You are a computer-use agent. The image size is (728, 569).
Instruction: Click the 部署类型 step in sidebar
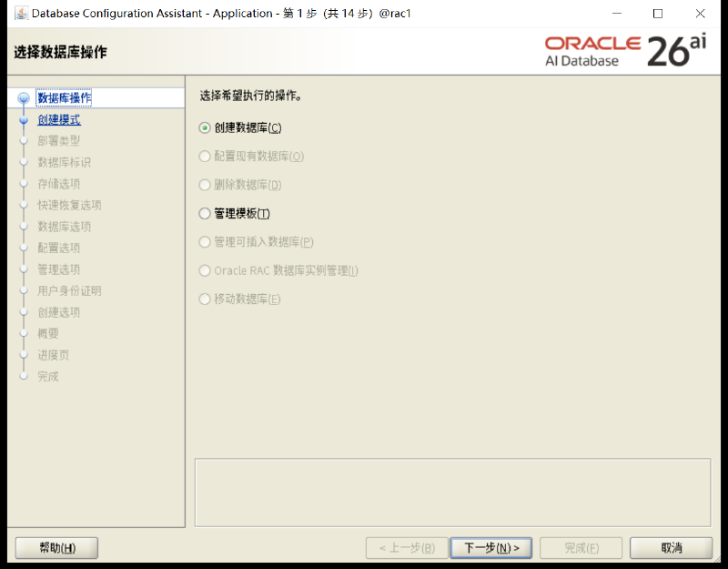tap(58, 141)
